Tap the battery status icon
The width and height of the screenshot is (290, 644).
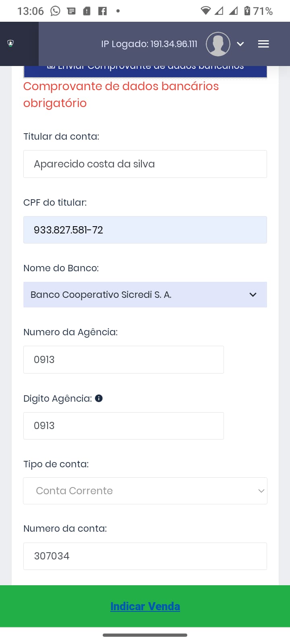click(x=247, y=11)
